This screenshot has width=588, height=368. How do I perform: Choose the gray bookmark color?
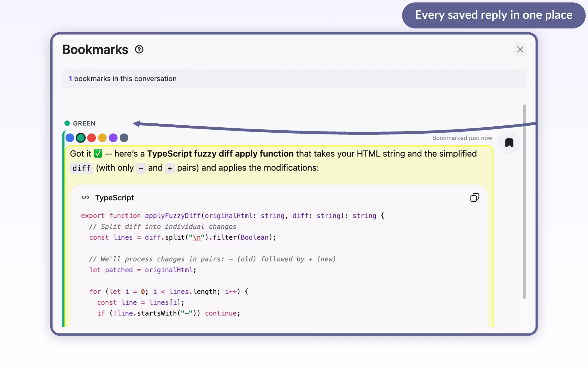tap(124, 138)
